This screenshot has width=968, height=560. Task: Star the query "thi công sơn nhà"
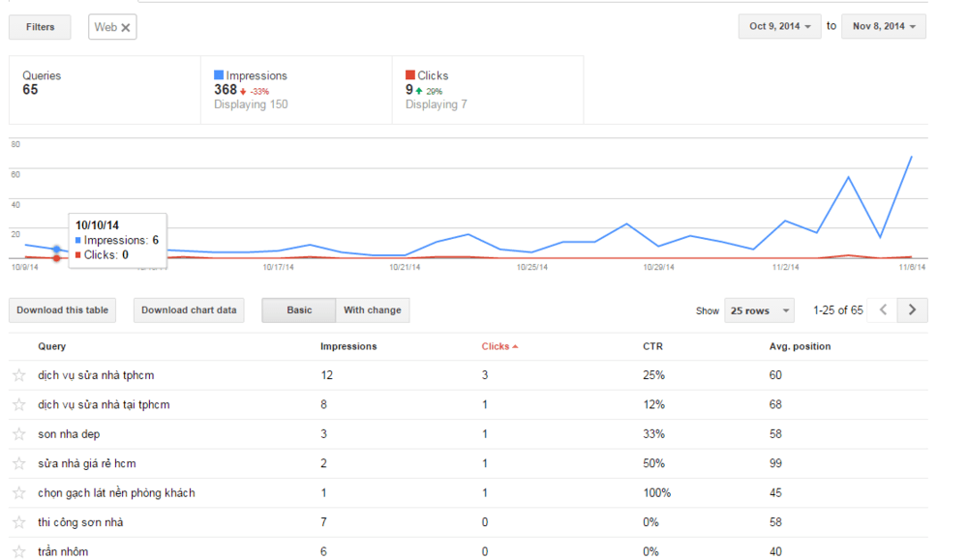19,522
